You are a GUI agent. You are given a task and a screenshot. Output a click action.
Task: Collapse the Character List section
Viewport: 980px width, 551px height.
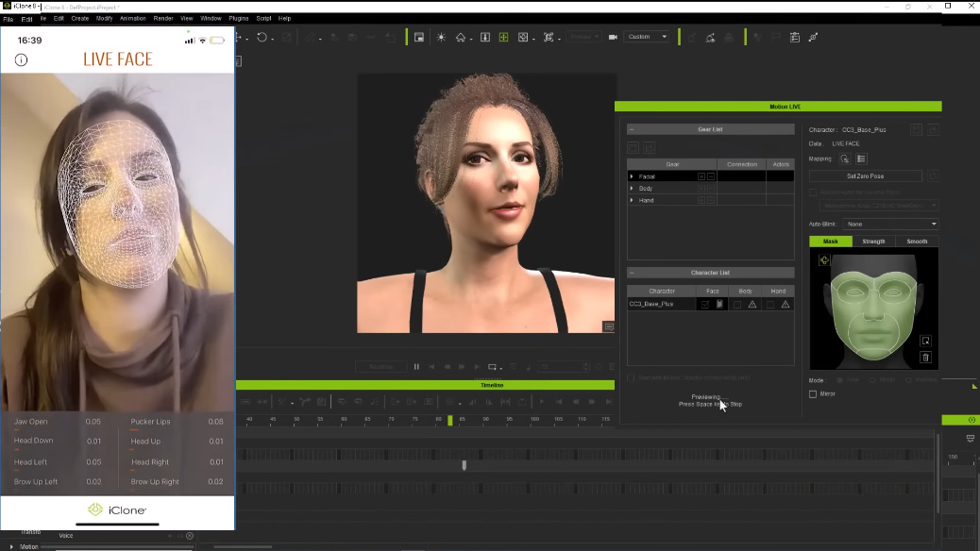click(x=632, y=273)
